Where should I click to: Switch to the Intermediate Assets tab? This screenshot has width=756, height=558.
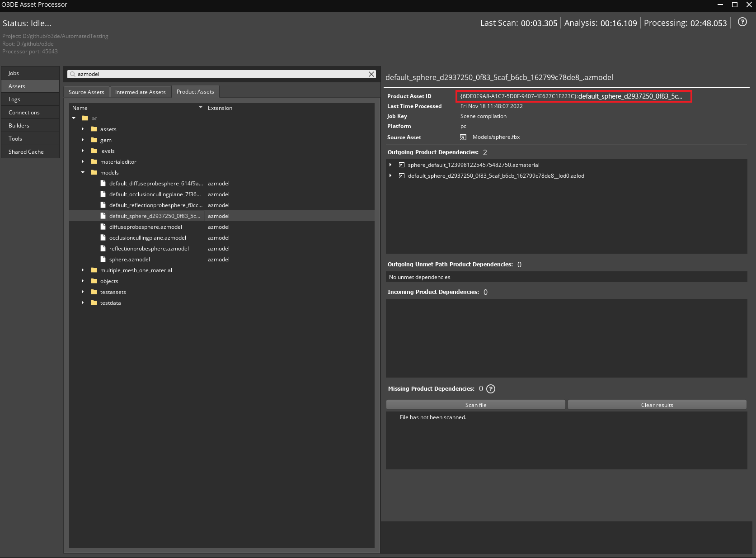141,92
